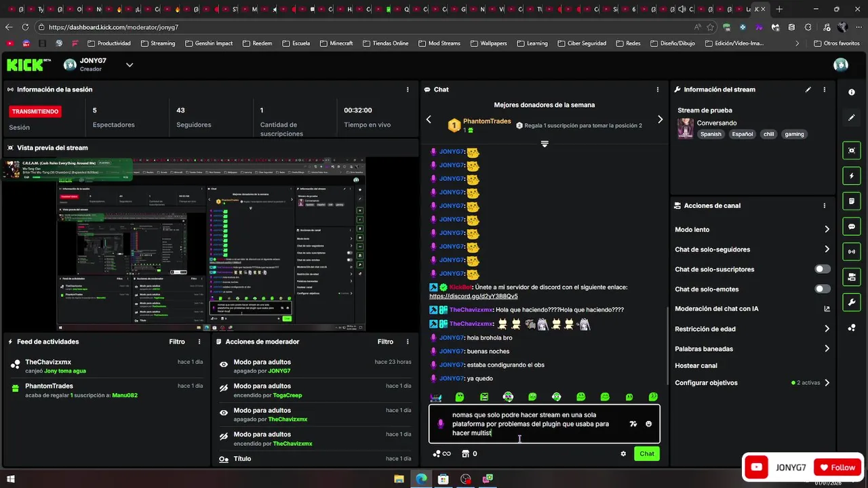Click the channel actions camera sidebar icon

[x=852, y=277]
